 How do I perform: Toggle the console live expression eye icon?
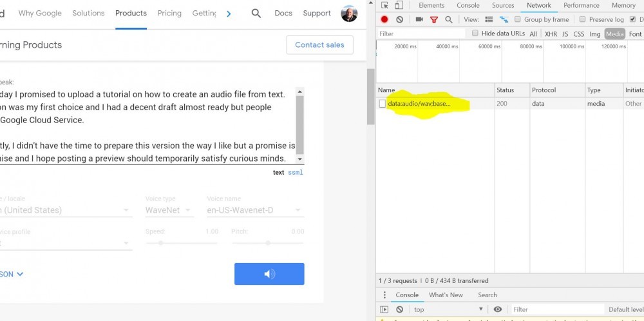click(498, 309)
